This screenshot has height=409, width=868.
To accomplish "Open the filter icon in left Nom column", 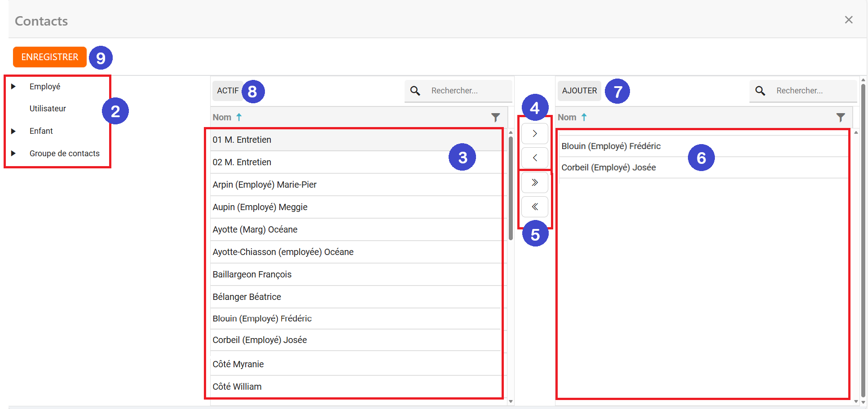I will click(495, 118).
